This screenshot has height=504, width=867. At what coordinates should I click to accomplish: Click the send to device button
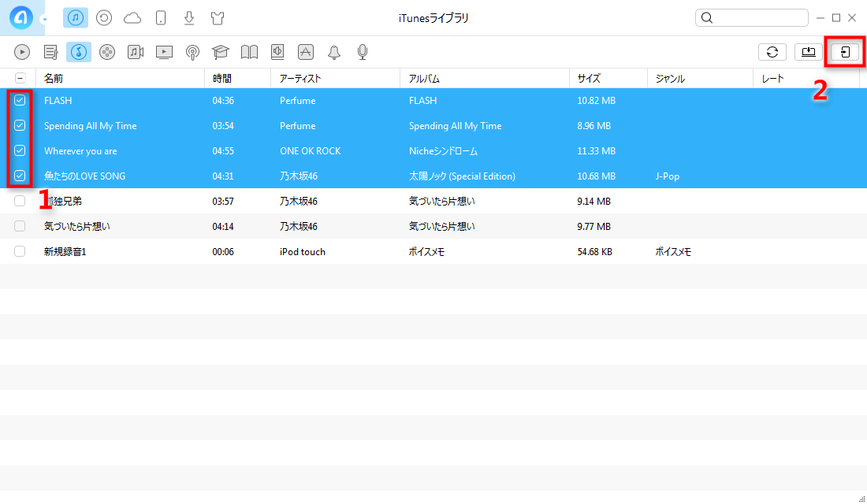pos(845,52)
